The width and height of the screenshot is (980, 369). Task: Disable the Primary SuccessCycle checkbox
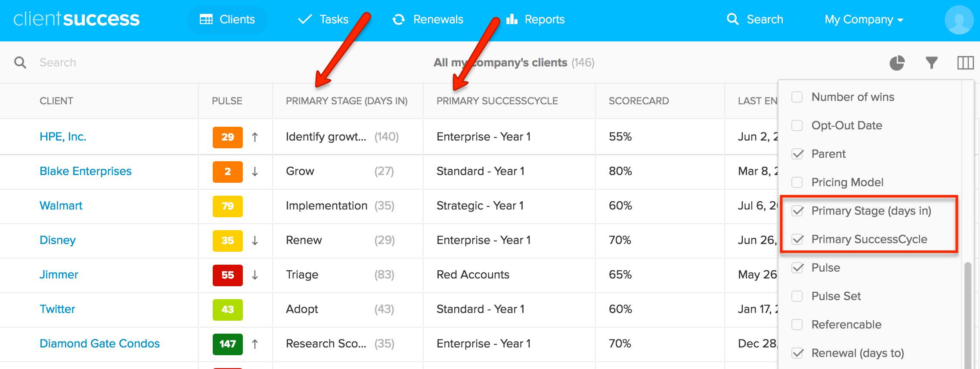point(797,239)
